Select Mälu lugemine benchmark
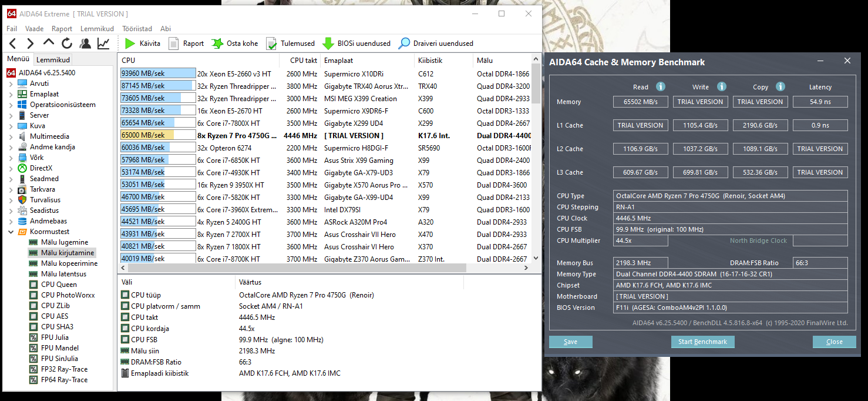The width and height of the screenshot is (868, 401). pos(65,242)
